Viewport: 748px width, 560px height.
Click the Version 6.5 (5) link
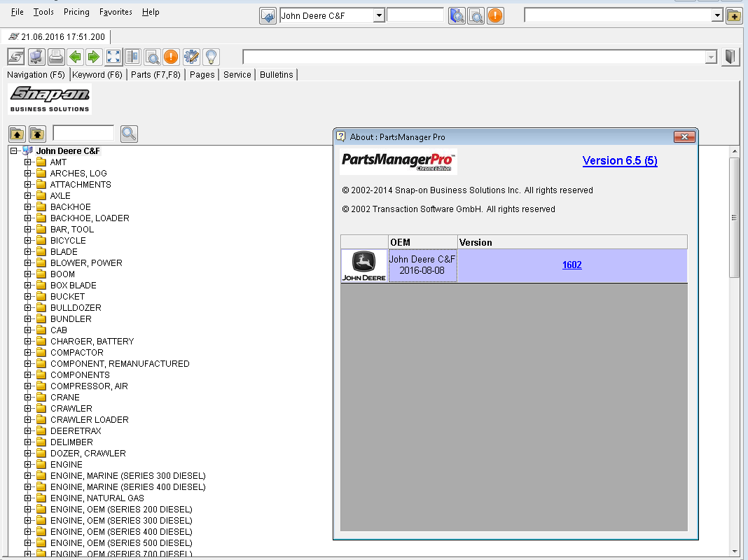click(620, 160)
